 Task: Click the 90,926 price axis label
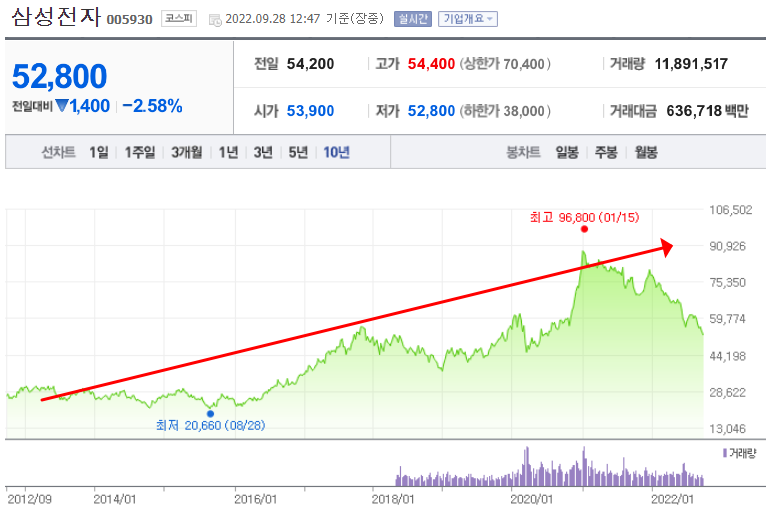(728, 246)
